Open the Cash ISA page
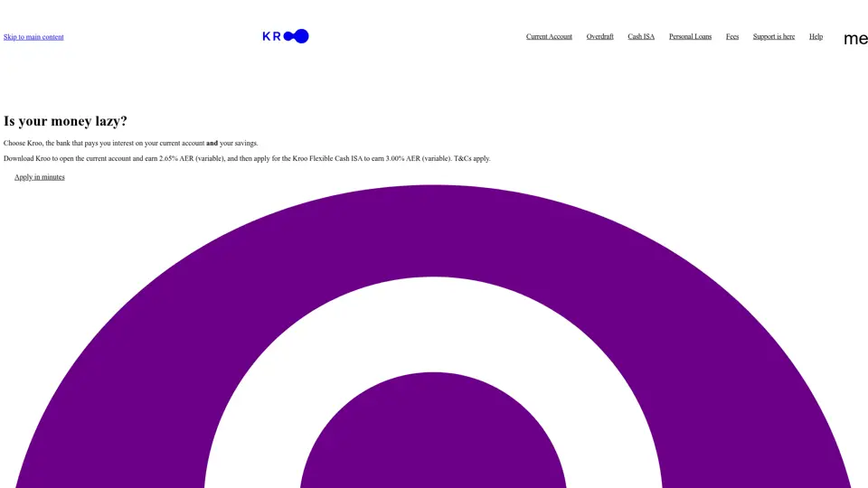868x488 pixels. (x=640, y=36)
